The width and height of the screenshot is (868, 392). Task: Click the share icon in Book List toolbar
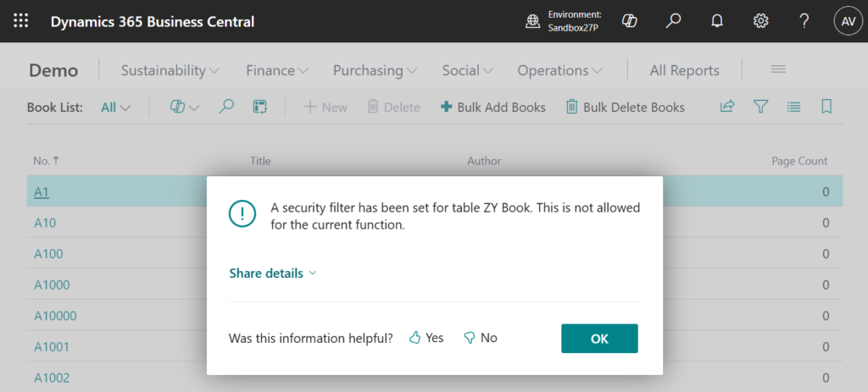(727, 107)
